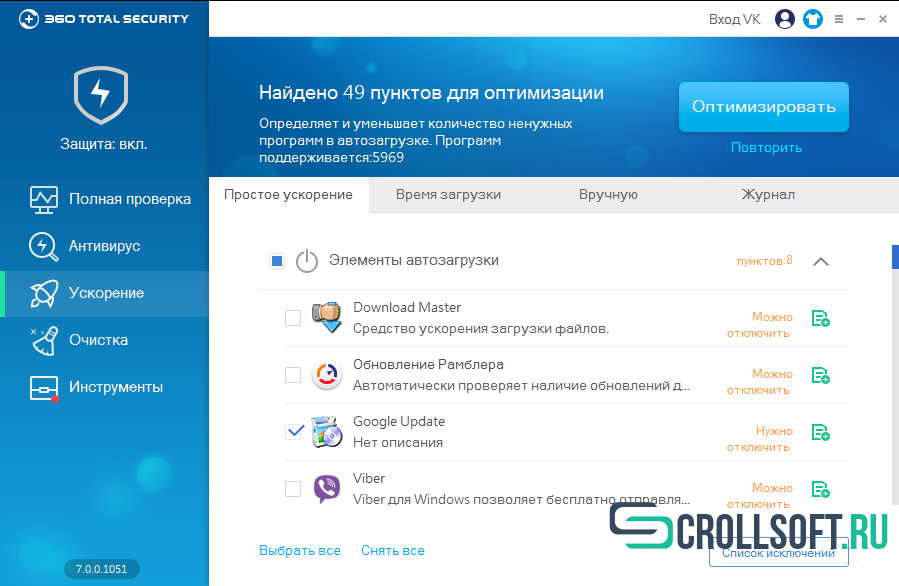
Task: Click Нужно отключить status for Google Update
Action: click(x=760, y=439)
